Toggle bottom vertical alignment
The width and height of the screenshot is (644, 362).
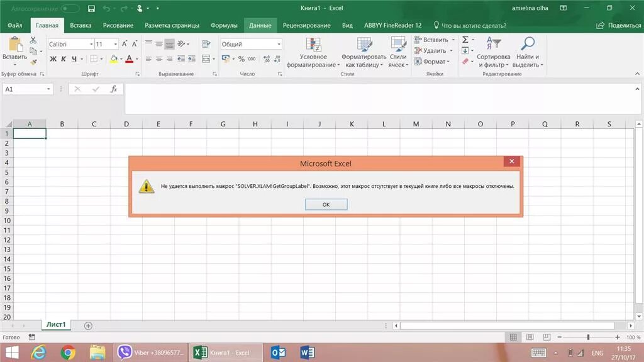pyautogui.click(x=169, y=44)
